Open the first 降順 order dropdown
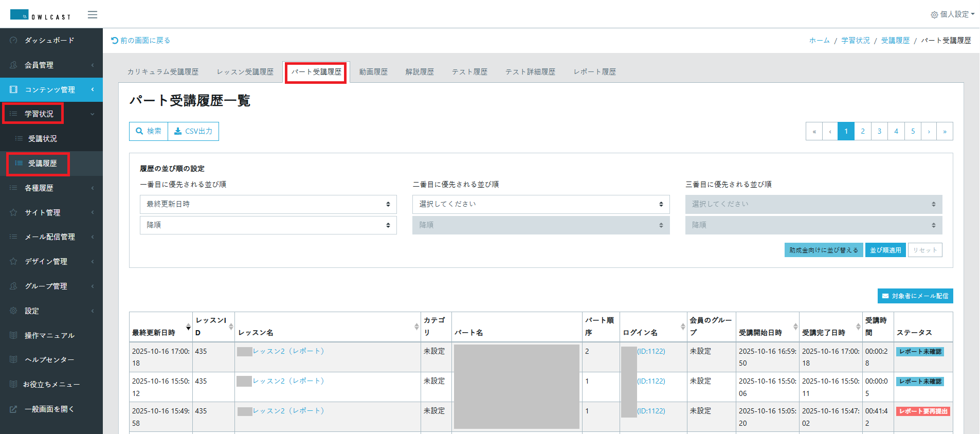 [268, 225]
